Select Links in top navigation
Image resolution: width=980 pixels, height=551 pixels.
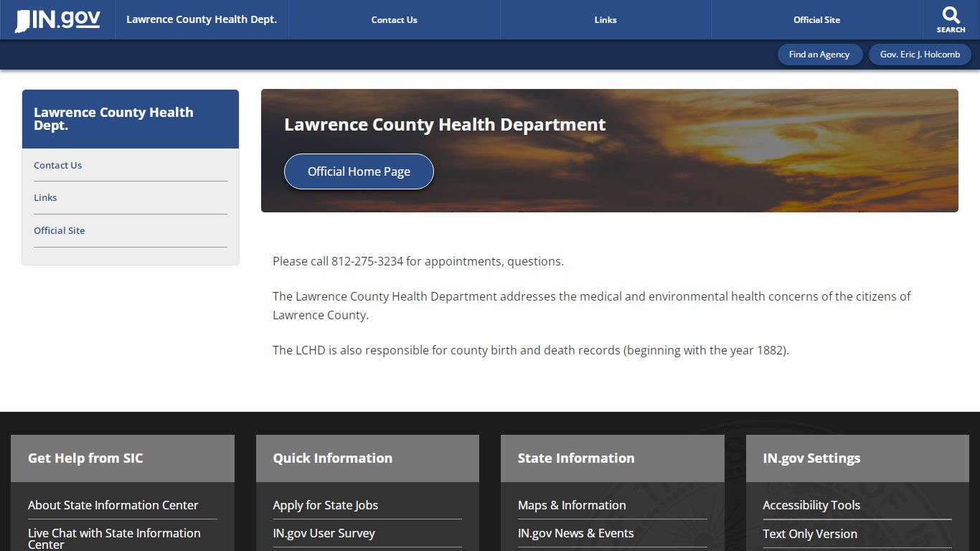(605, 19)
